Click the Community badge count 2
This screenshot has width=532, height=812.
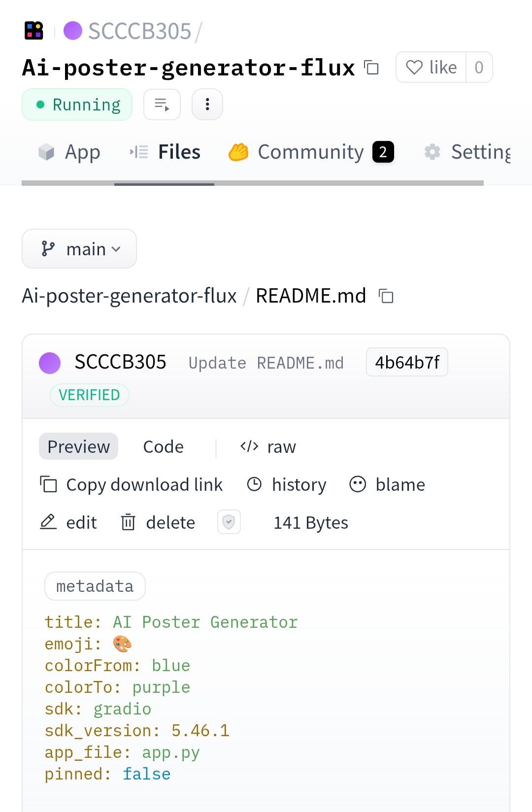(383, 152)
